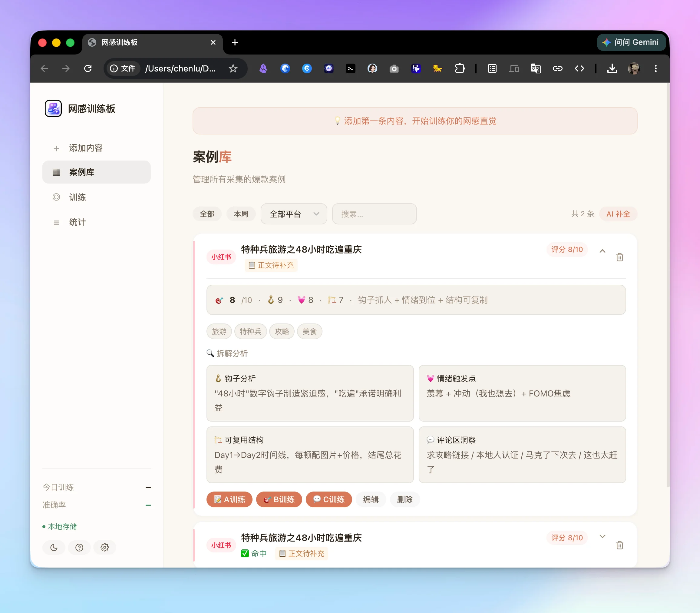This screenshot has width=700, height=613.
Task: Click the 编辑 button
Action: (x=371, y=499)
